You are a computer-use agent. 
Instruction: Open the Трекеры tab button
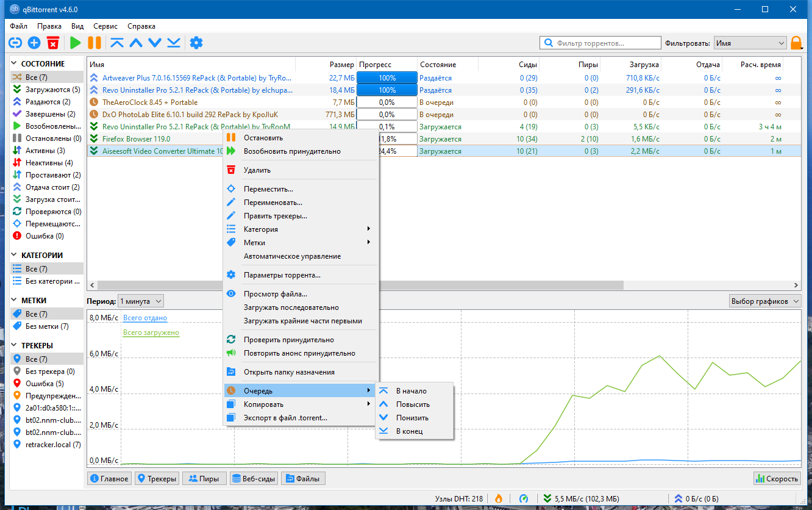157,479
